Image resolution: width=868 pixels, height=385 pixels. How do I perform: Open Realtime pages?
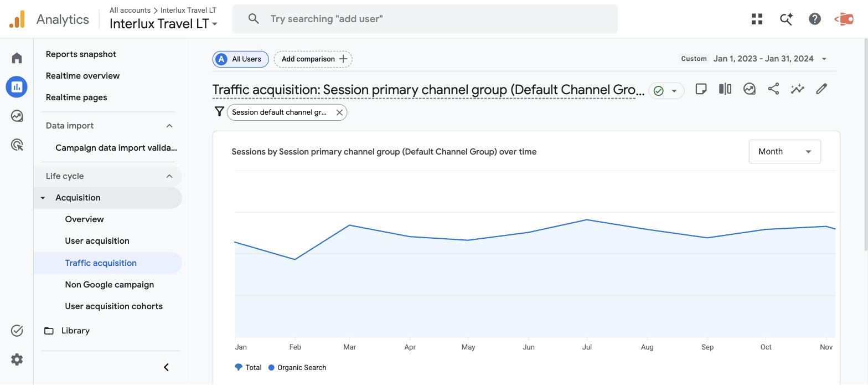pyautogui.click(x=76, y=97)
